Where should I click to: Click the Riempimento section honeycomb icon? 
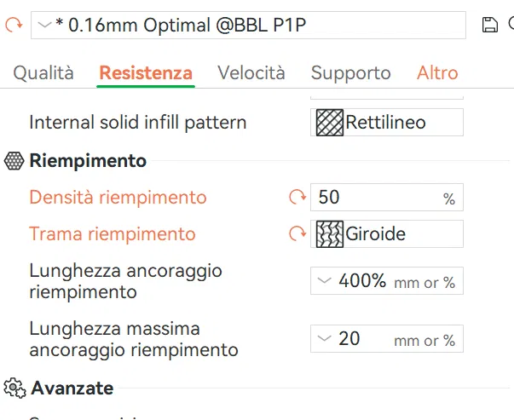pos(14,161)
